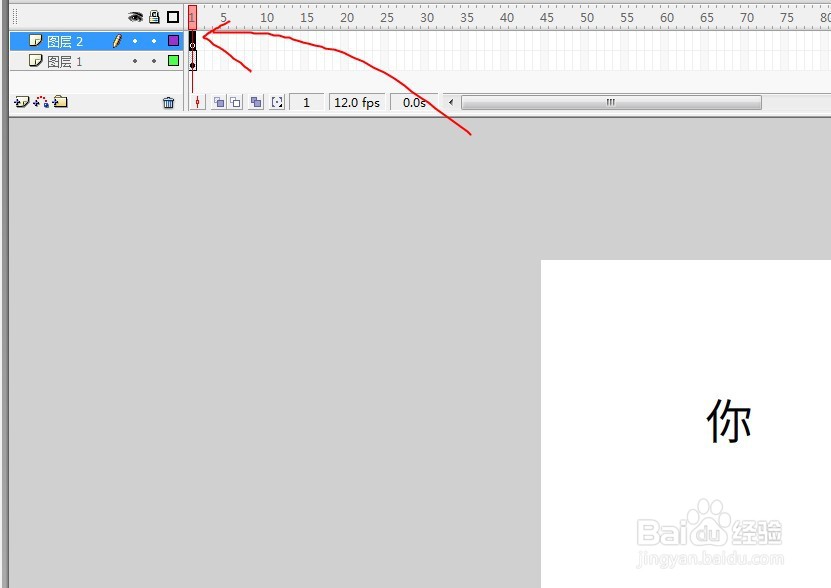The height and width of the screenshot is (588, 831).
Task: Open Modify Onion Markers menu
Action: (277, 102)
